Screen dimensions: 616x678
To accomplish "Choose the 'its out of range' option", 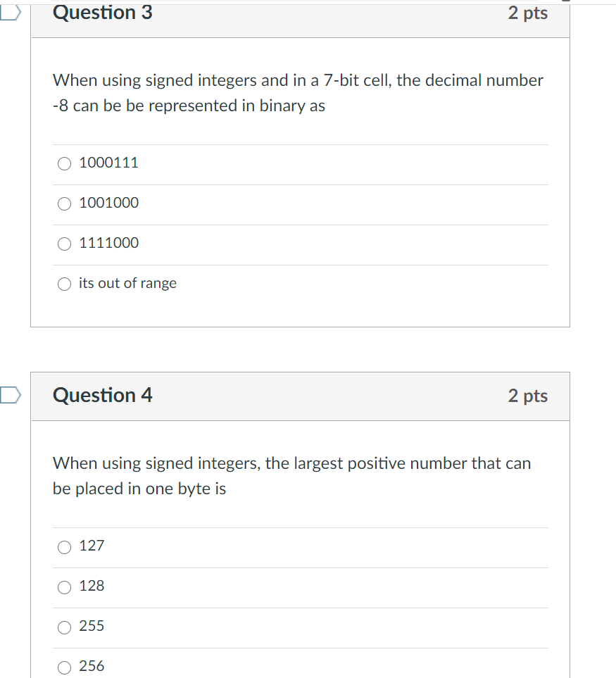I will pyautogui.click(x=64, y=284).
